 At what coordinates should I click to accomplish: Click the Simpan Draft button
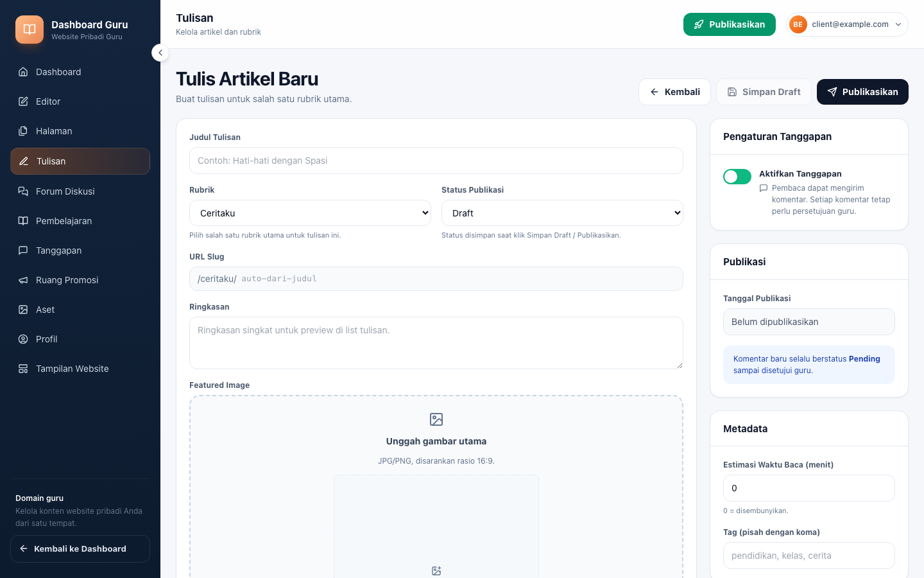764,92
